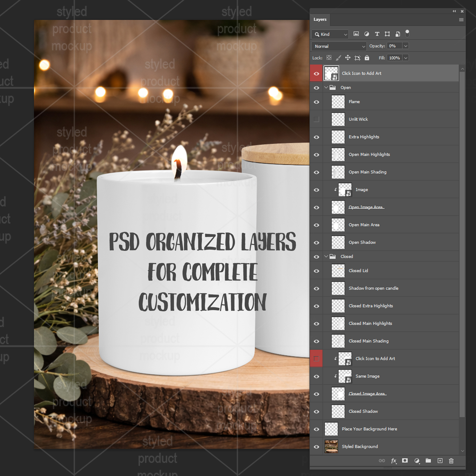The width and height of the screenshot is (476, 476).
Task: Filter for type layers icon
Action: [x=377, y=34]
